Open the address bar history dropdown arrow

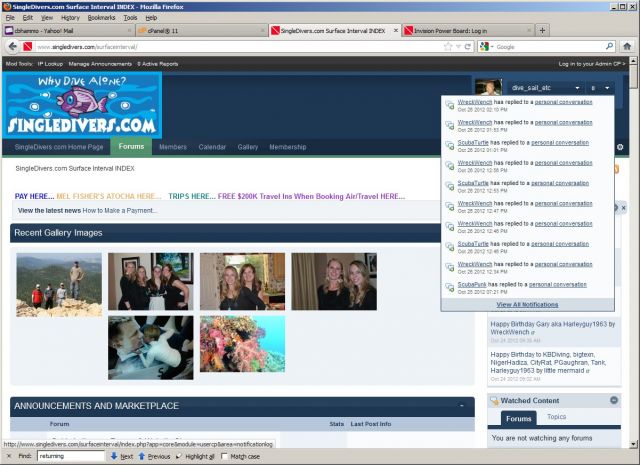click(458, 47)
